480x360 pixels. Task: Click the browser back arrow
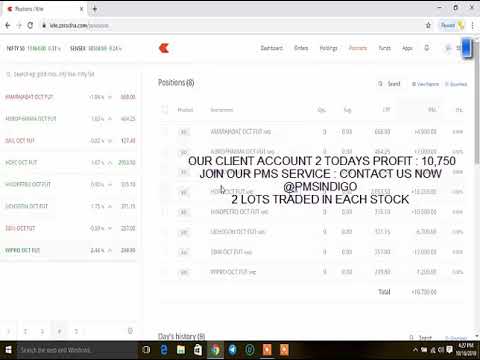coord(8,25)
